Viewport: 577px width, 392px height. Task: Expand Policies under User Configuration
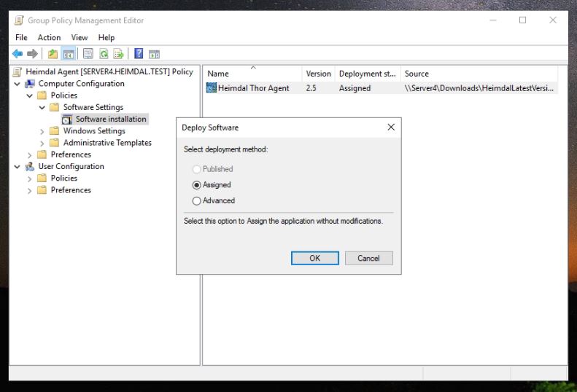tap(29, 179)
